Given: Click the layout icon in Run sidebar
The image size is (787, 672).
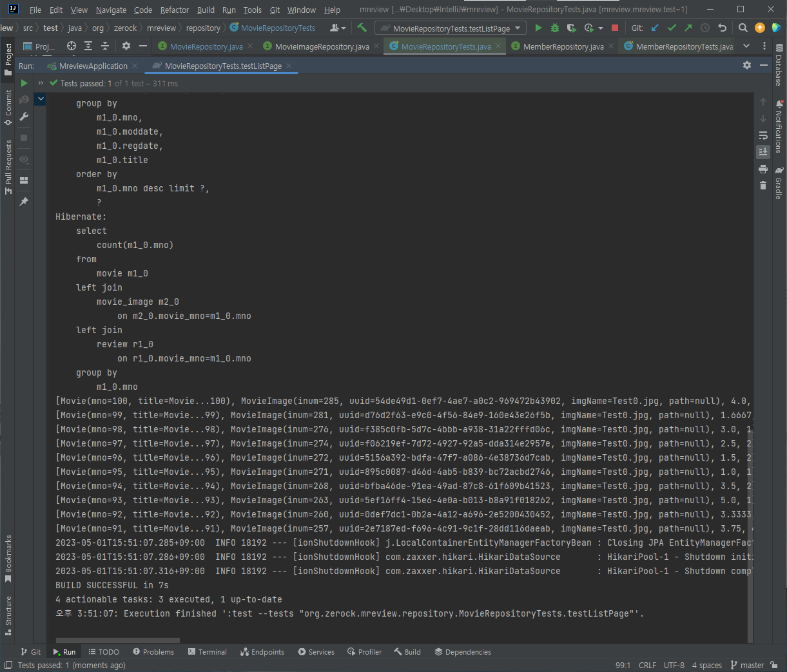Looking at the screenshot, I should click(x=24, y=180).
